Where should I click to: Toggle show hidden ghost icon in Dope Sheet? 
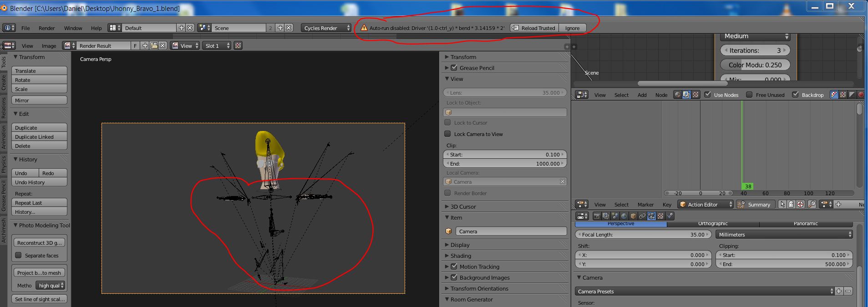tap(791, 204)
